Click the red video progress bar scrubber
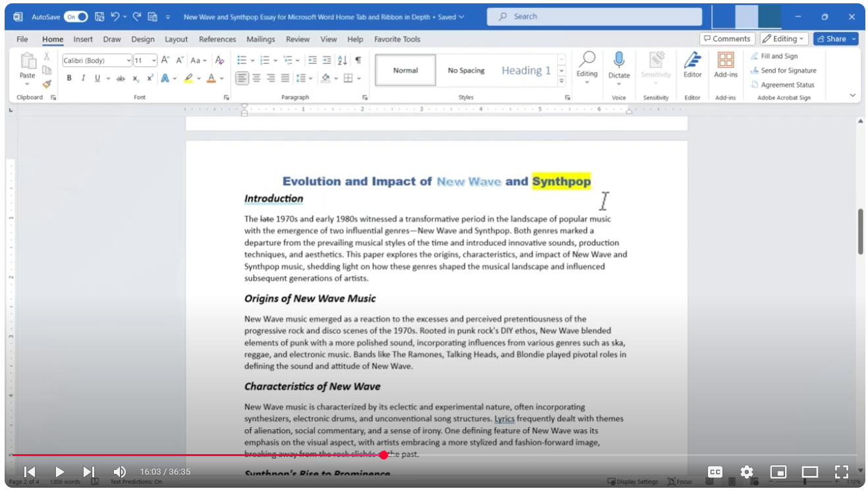The image size is (868, 495). [383, 455]
